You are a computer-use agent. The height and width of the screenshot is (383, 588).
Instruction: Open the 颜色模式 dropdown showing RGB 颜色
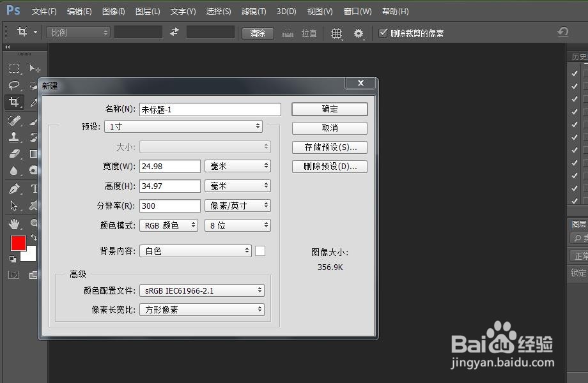tap(168, 225)
